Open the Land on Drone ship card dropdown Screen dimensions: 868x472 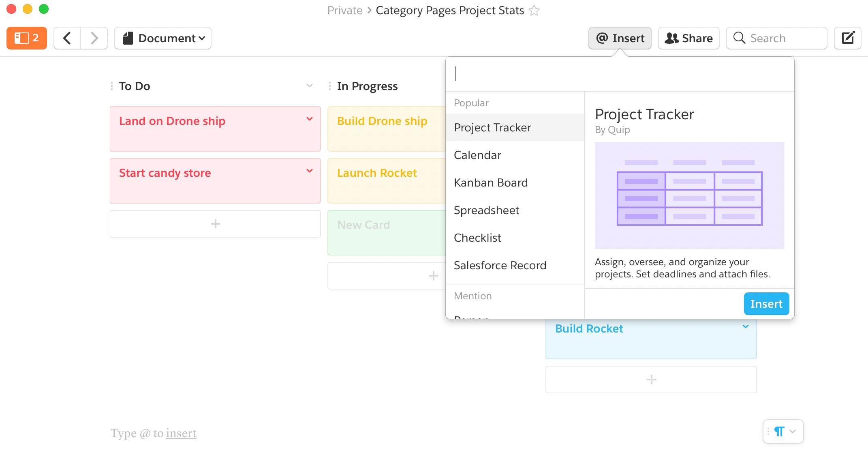(x=310, y=119)
